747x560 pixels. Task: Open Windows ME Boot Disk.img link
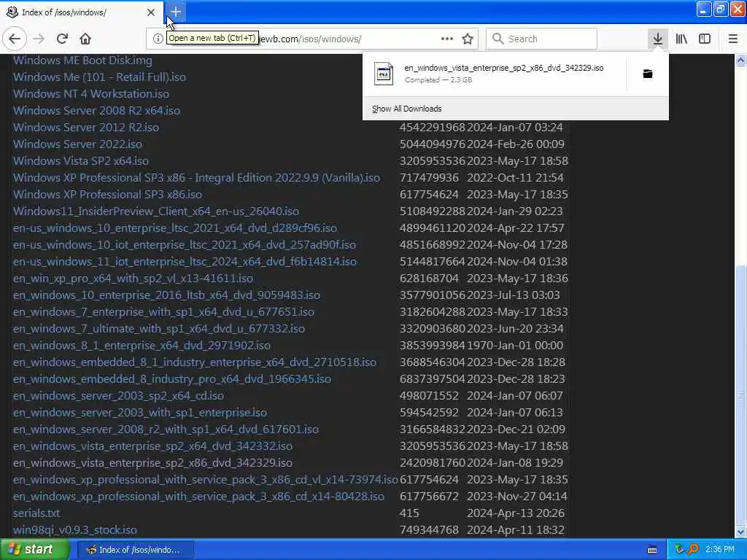pos(82,60)
